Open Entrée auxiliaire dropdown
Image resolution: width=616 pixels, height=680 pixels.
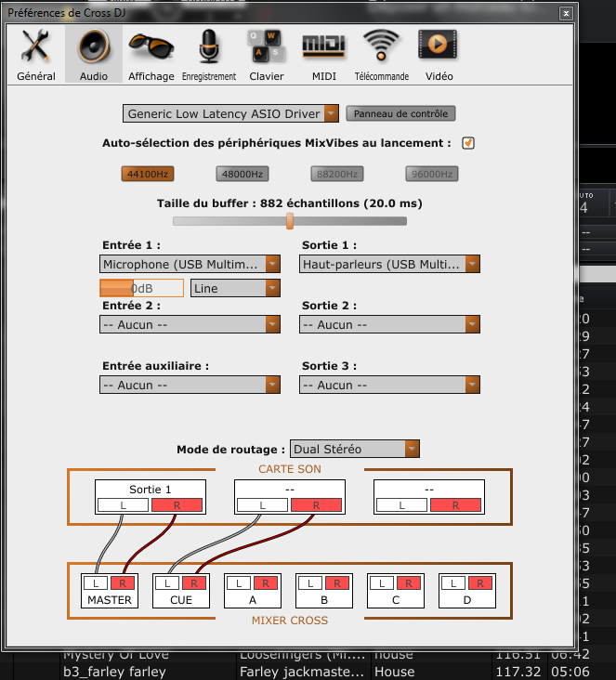coord(190,385)
